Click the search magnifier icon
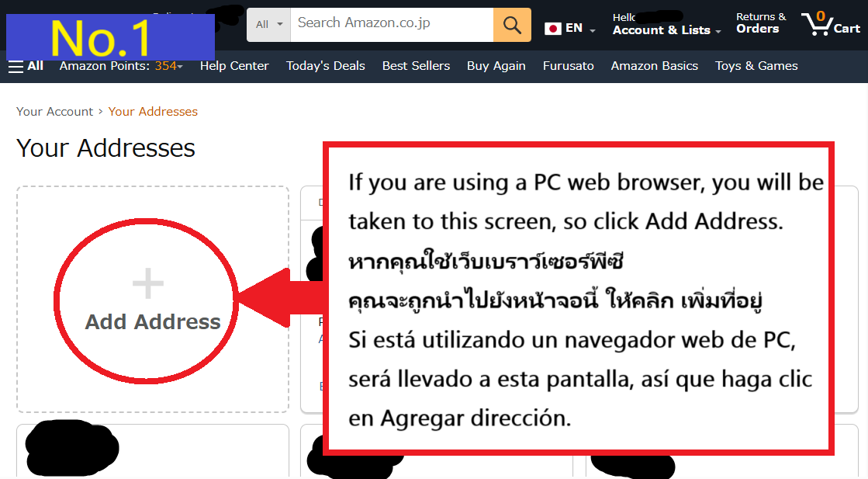This screenshot has height=479, width=868. (x=512, y=25)
